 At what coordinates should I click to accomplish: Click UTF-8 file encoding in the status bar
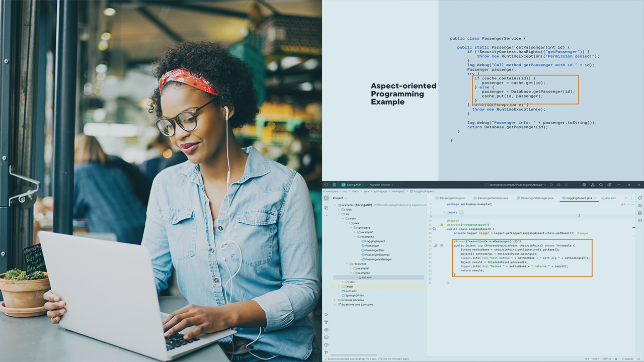point(607,359)
